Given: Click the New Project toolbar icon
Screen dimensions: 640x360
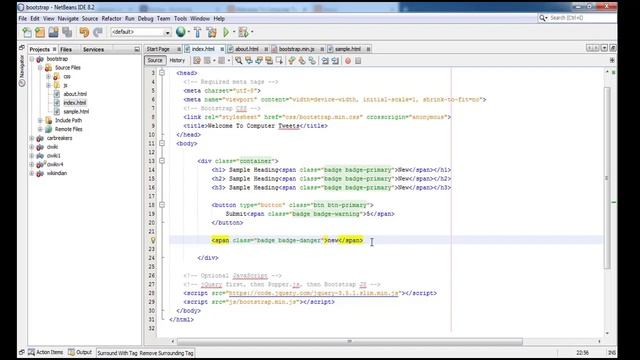Looking at the screenshot, I should [40, 32].
